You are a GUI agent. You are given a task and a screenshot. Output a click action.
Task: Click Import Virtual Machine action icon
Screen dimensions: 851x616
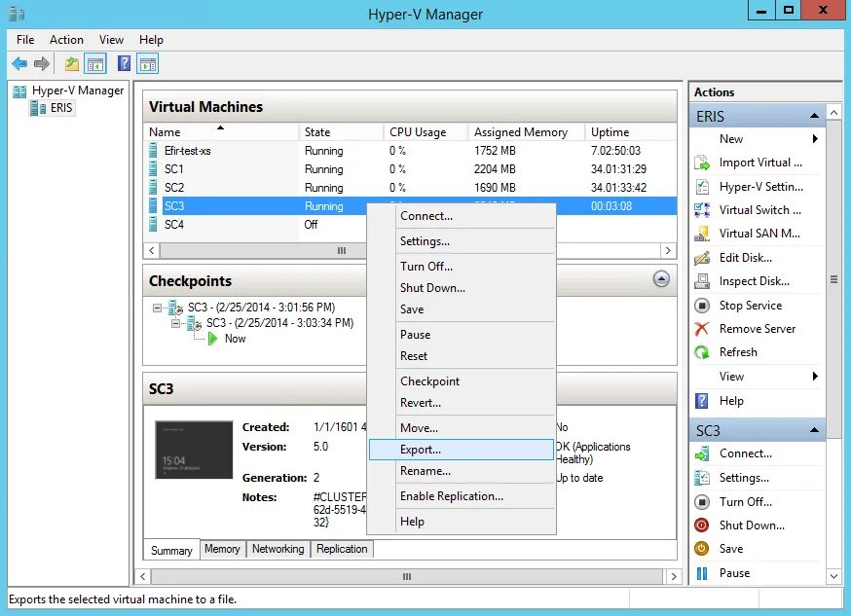tap(702, 163)
